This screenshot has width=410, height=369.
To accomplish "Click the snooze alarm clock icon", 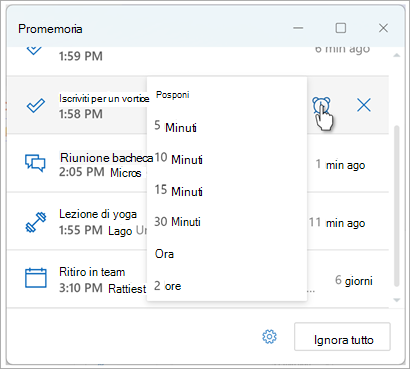I will (x=321, y=106).
